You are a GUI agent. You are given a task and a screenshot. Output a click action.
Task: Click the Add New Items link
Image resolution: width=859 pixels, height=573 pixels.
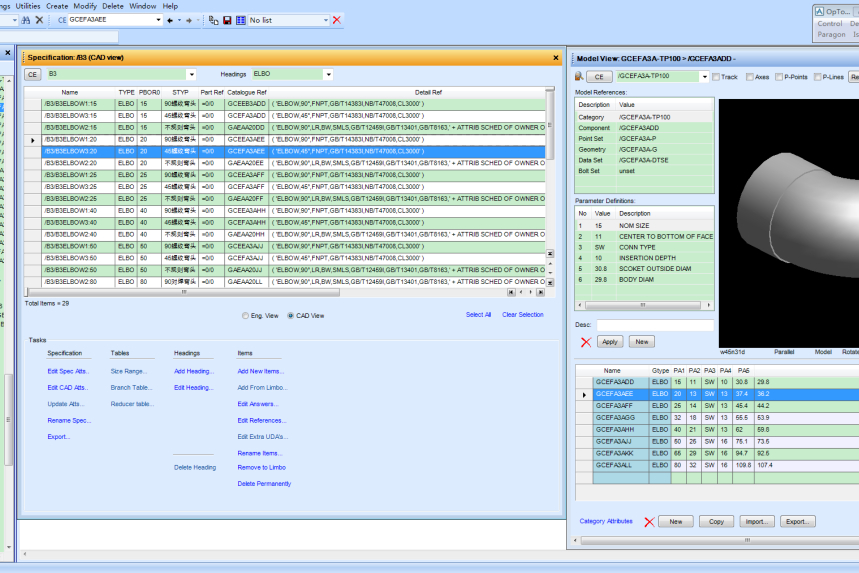[x=262, y=371]
